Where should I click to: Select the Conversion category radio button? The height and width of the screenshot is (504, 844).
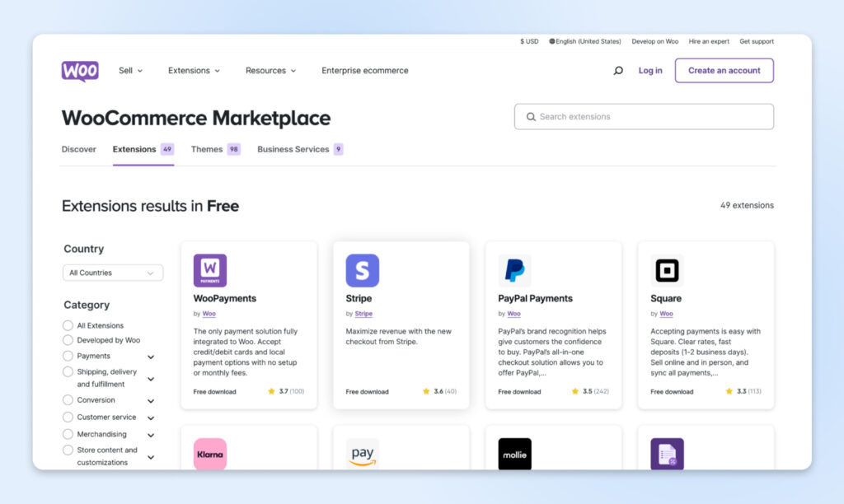[x=68, y=400]
